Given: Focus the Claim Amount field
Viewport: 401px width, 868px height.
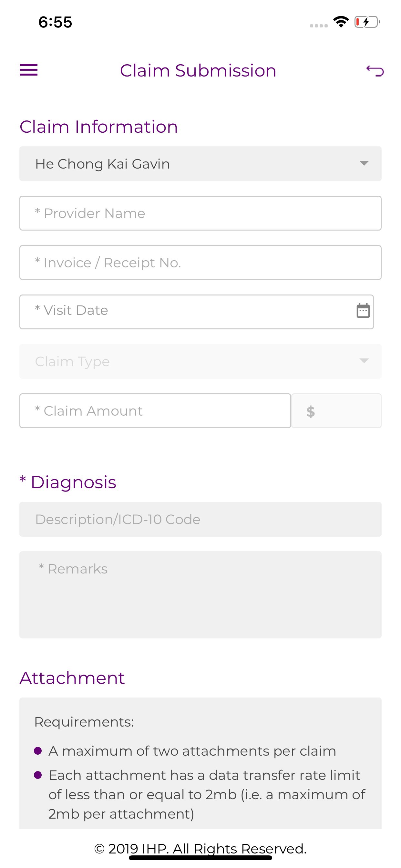Looking at the screenshot, I should (x=155, y=411).
